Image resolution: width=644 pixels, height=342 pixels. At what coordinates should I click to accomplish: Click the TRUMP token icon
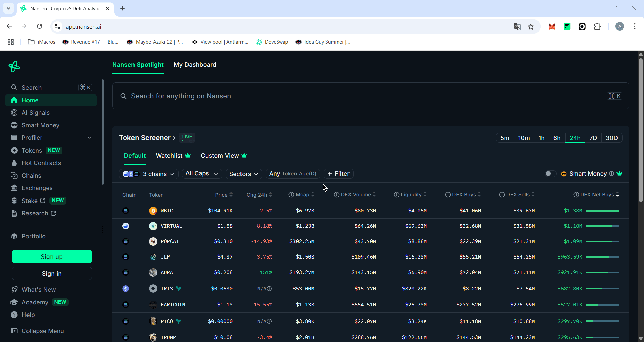pyautogui.click(x=153, y=337)
